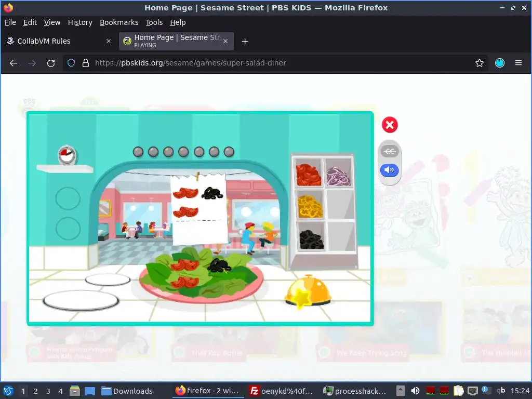Pick the black olives ingredient bin
The height and width of the screenshot is (399, 532).
pos(311,236)
